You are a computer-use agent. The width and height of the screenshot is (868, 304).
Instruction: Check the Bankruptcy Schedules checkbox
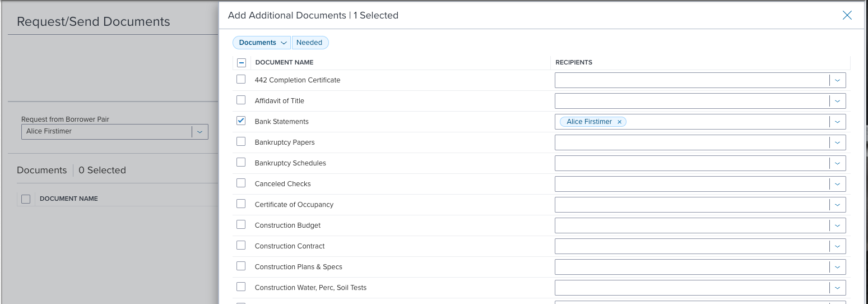(x=241, y=163)
